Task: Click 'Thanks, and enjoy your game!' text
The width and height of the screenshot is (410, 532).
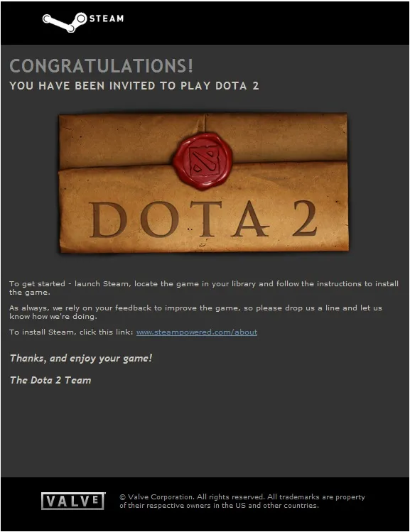Action: pos(81,358)
